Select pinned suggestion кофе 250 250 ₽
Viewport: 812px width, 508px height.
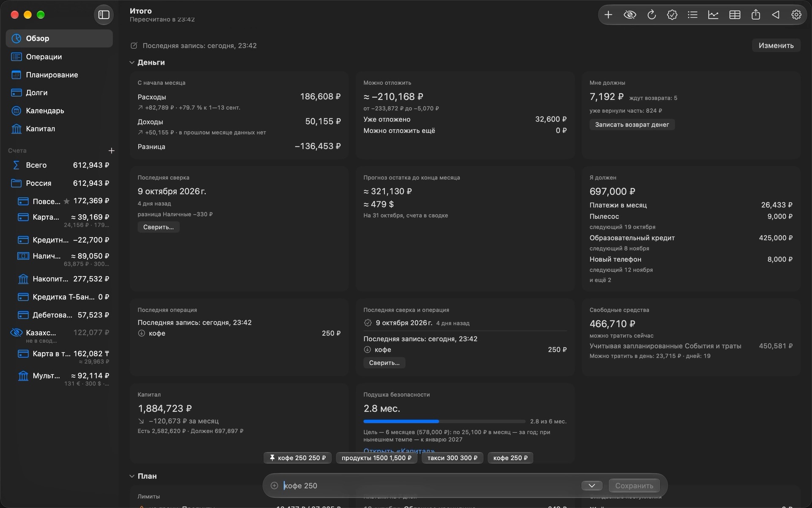point(298,458)
